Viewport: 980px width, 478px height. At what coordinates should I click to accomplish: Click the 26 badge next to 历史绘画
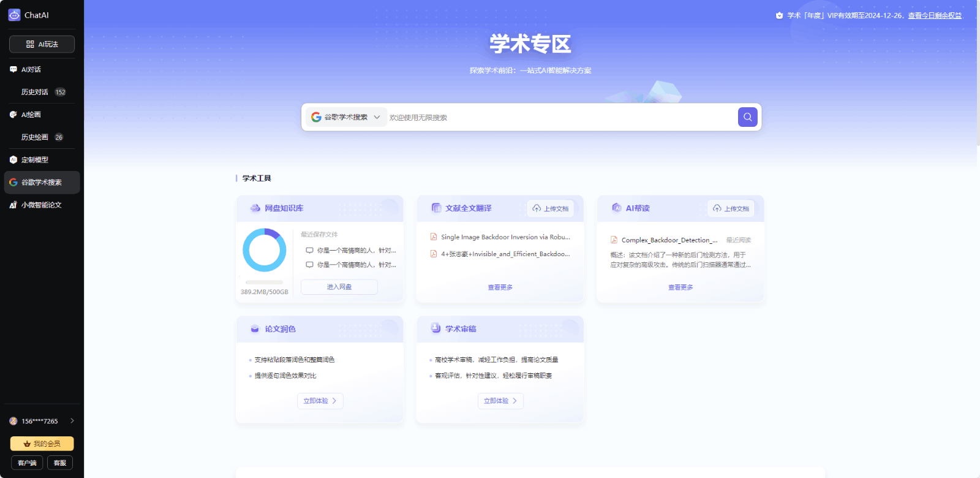[59, 137]
